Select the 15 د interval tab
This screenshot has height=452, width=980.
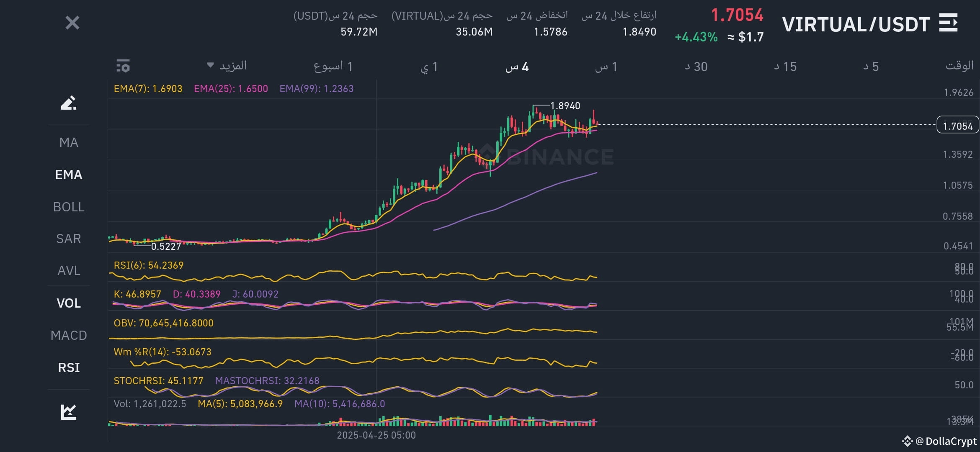(x=785, y=67)
